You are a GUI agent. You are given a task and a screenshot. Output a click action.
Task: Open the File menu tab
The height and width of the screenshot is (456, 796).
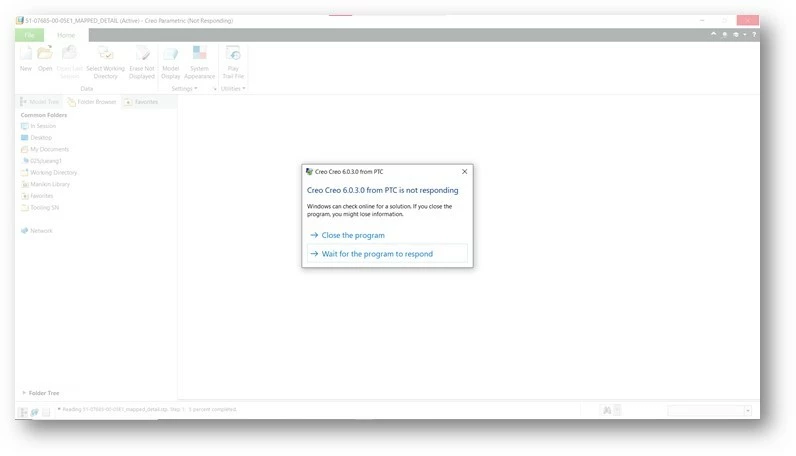tap(29, 35)
